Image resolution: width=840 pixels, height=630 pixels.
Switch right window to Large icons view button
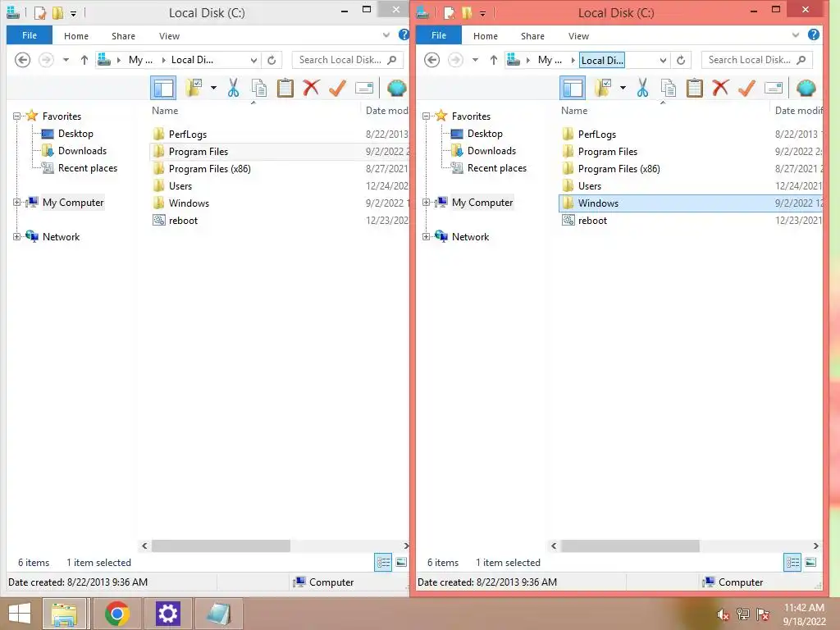pyautogui.click(x=810, y=562)
